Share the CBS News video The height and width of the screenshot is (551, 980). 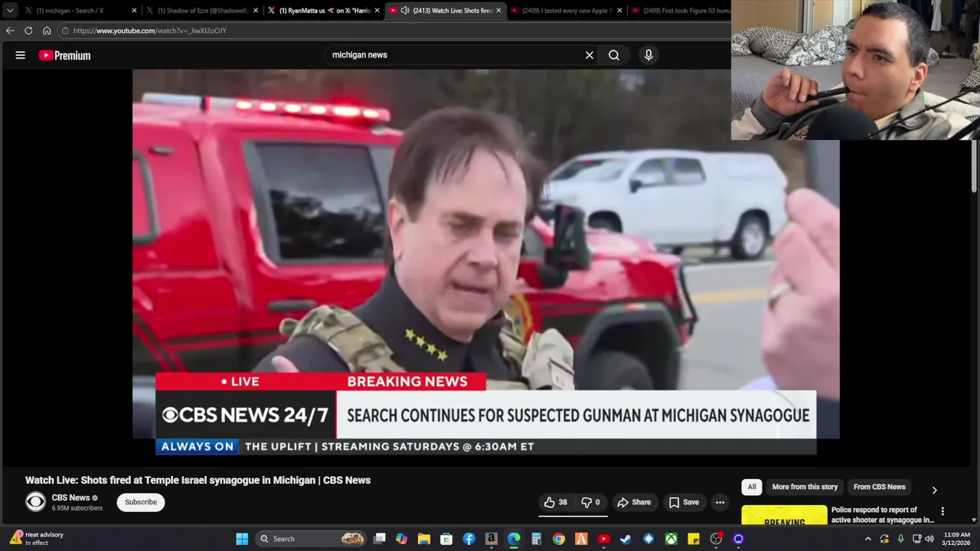pyautogui.click(x=634, y=502)
